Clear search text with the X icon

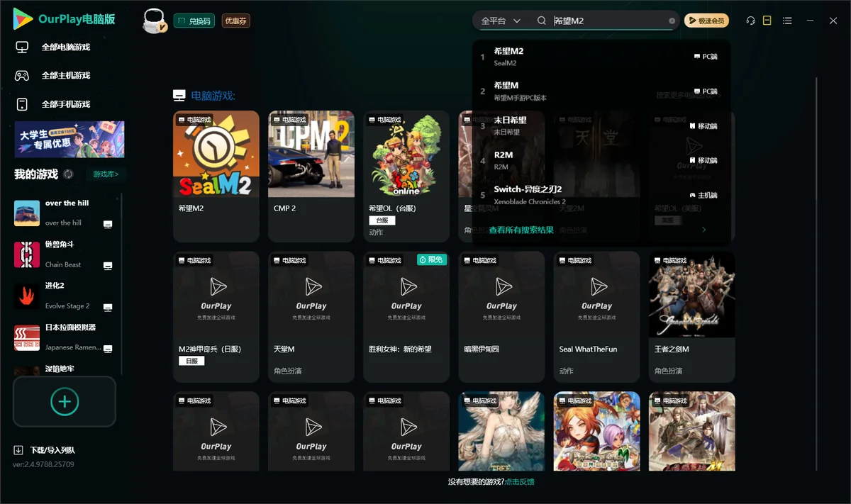point(672,21)
